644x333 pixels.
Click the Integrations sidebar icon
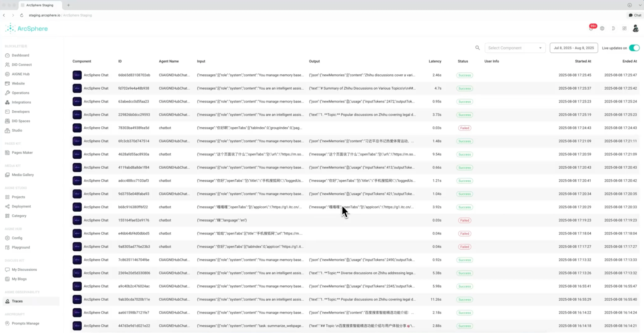[7, 102]
